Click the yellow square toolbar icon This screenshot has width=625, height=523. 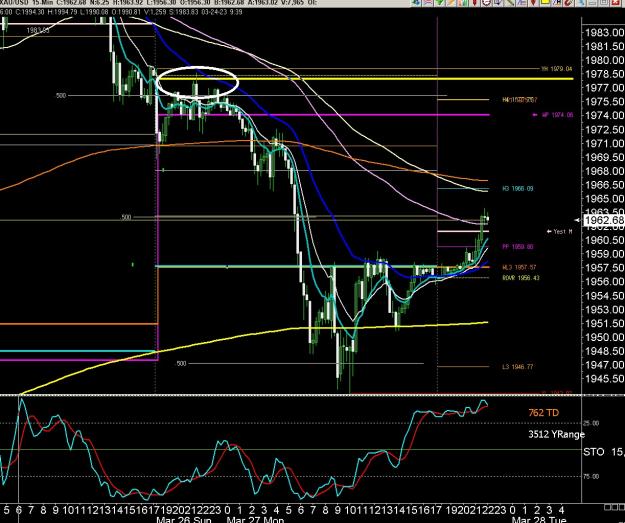point(544,2)
